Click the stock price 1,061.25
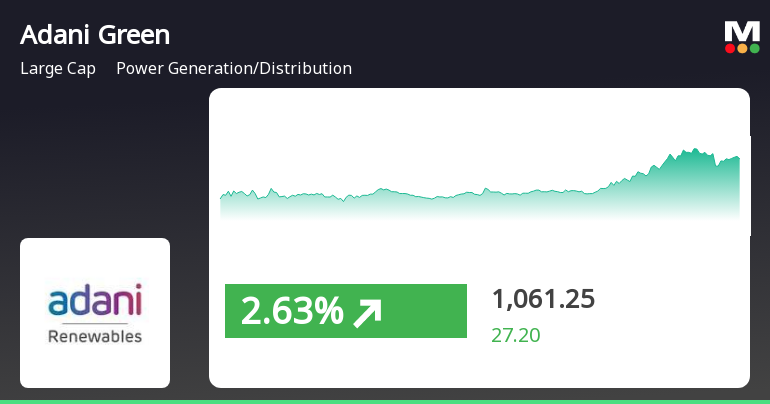770x404 pixels. [x=543, y=298]
